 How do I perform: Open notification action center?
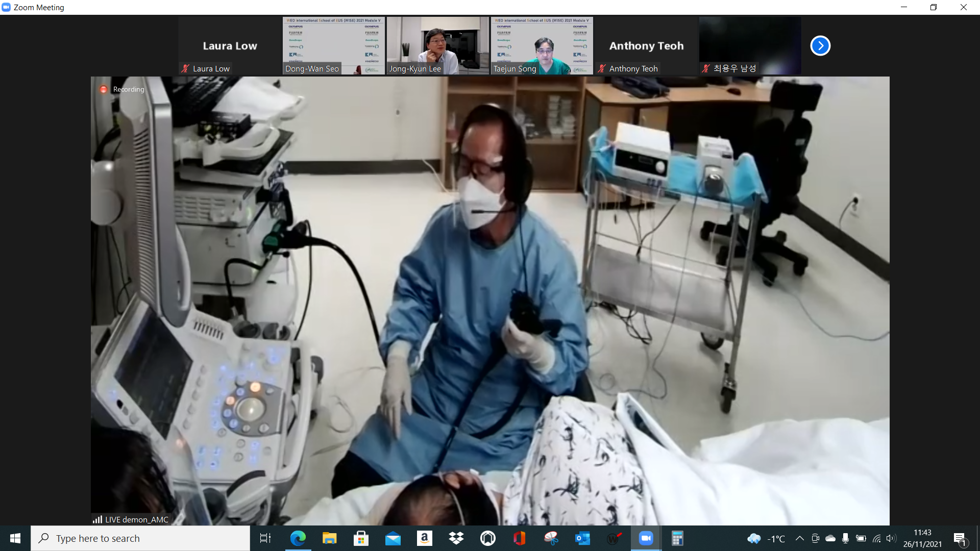click(x=960, y=538)
